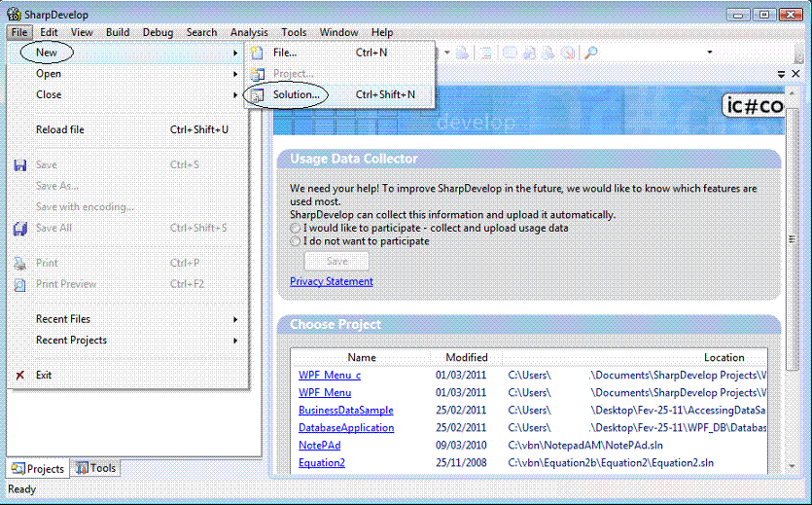Click the start page vertical scrollbar thumb
Viewport: 812px width, 505px height.
point(793,238)
